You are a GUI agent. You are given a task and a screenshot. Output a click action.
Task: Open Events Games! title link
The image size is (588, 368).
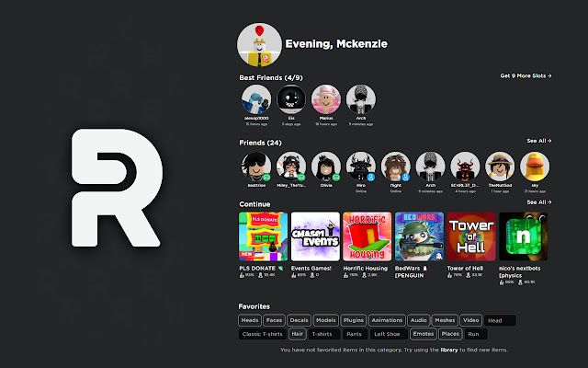pos(311,268)
